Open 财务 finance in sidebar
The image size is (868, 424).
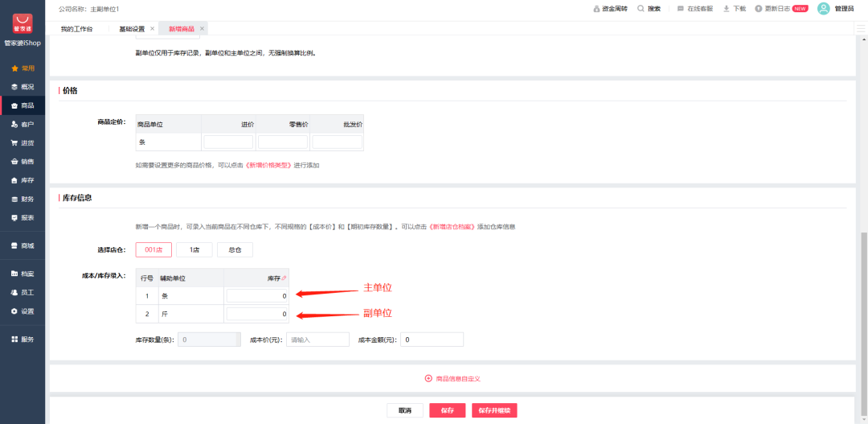pyautogui.click(x=23, y=199)
